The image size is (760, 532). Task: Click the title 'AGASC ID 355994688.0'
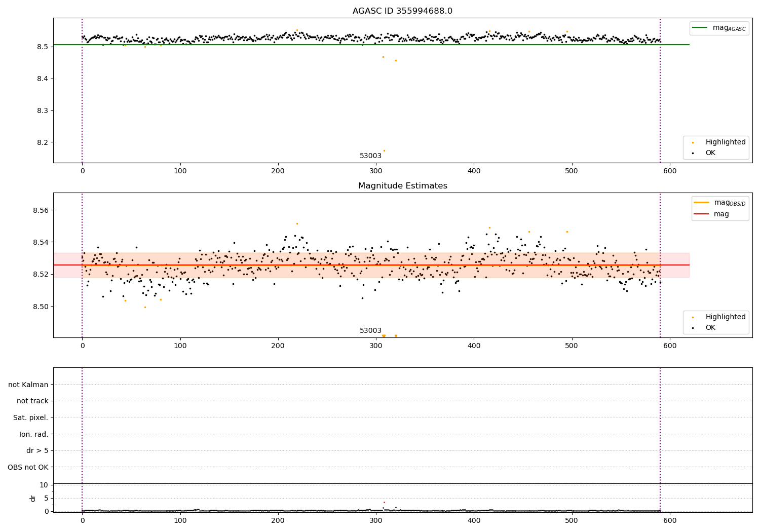click(402, 11)
